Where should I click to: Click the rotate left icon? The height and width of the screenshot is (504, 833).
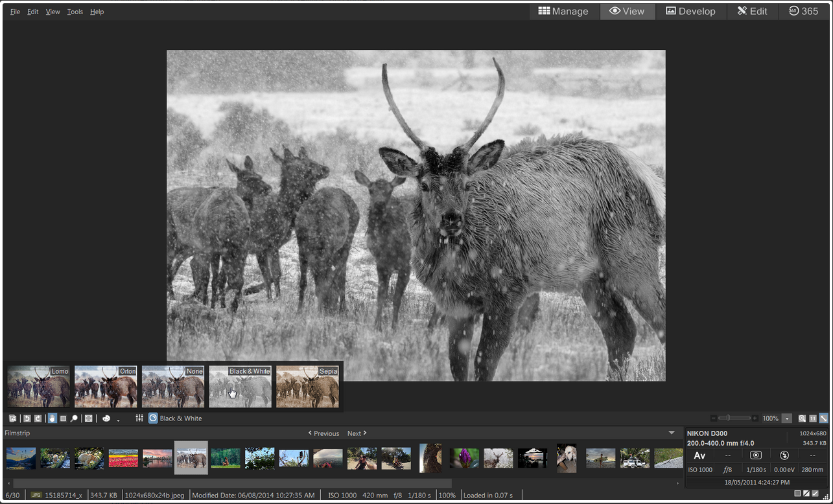[27, 418]
